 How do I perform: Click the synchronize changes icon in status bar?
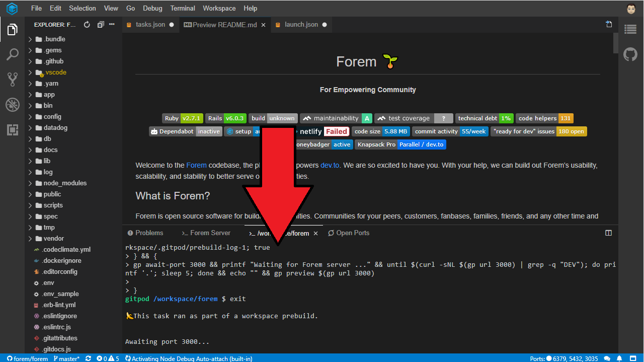89,358
